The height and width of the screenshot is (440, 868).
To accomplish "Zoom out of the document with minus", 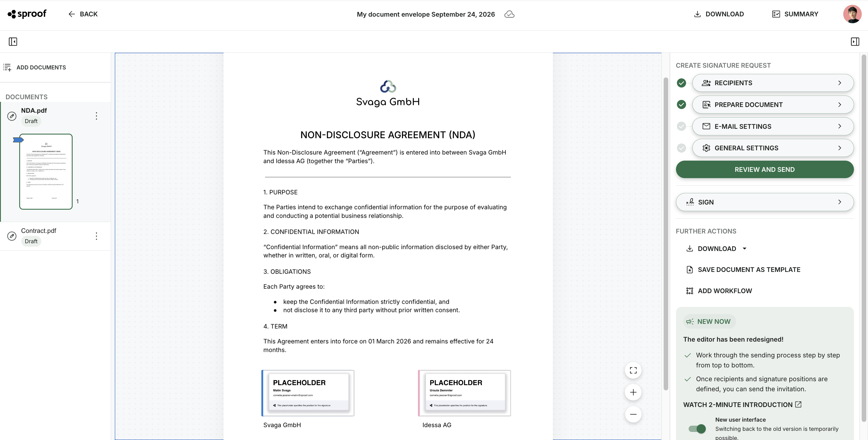I will click(x=633, y=414).
